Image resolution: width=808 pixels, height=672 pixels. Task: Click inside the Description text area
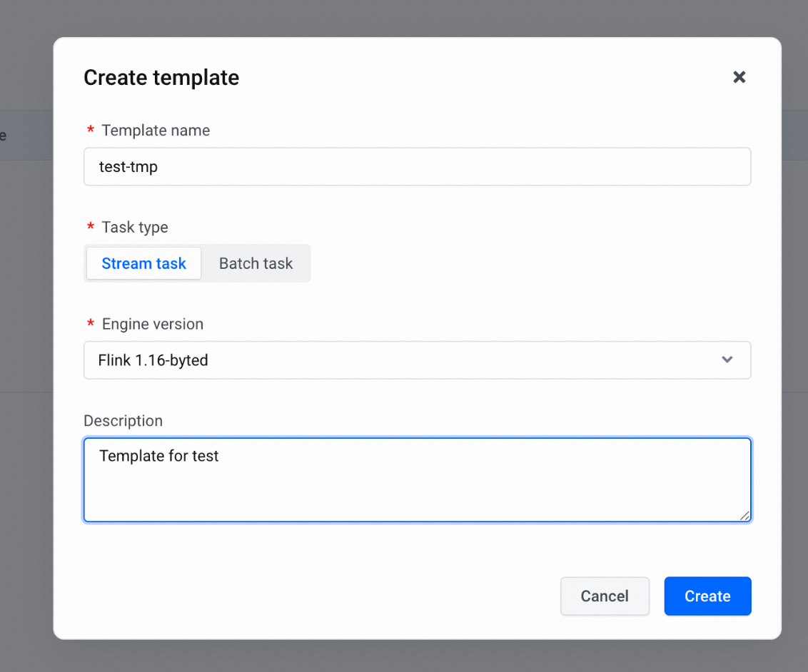pyautogui.click(x=417, y=479)
